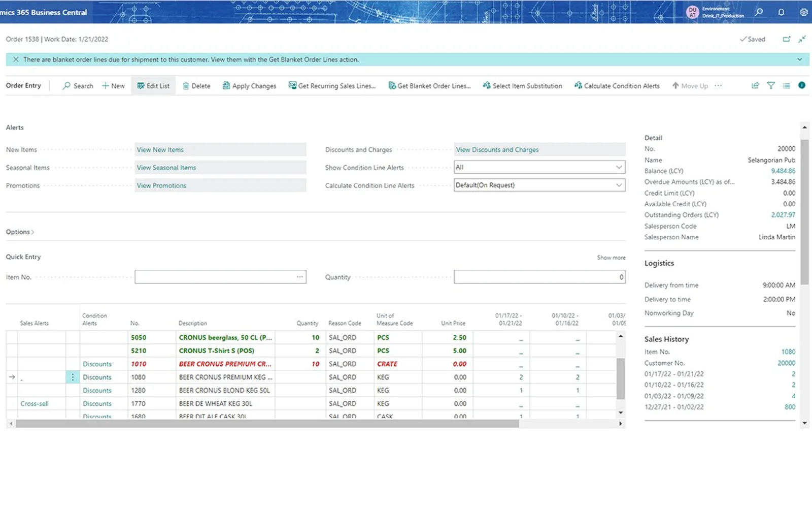The height and width of the screenshot is (508, 812).
Task: Open page in new window icon
Action: 787,39
